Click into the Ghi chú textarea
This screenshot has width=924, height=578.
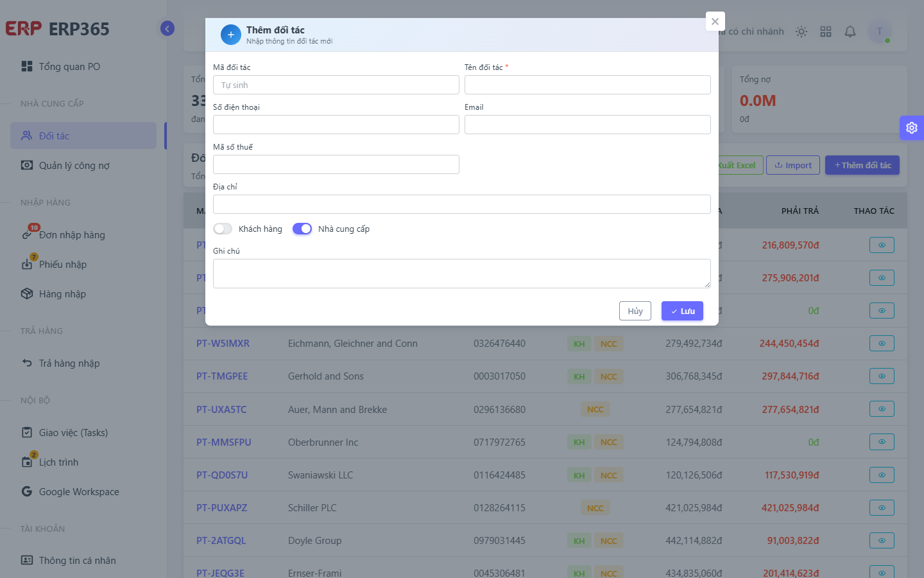click(462, 274)
